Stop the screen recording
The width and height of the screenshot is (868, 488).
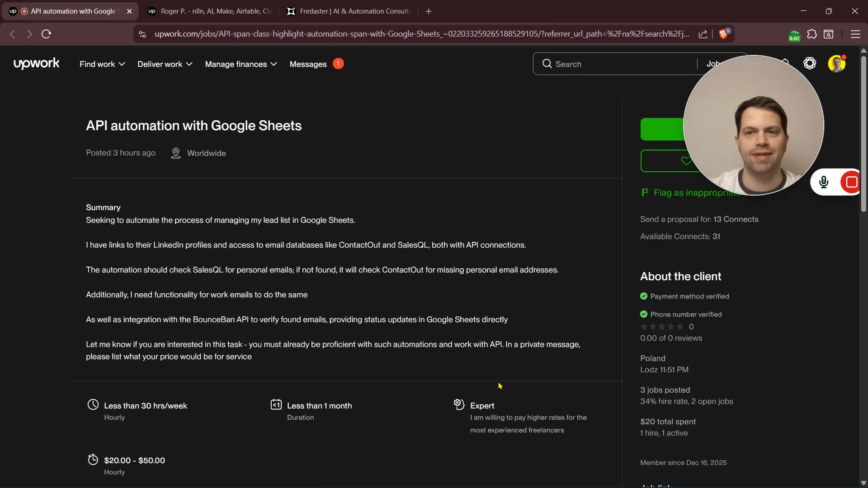click(x=852, y=182)
